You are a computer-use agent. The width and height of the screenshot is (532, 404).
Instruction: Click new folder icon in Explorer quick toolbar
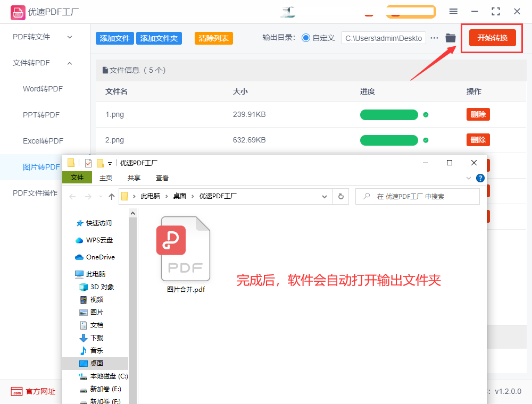(100, 163)
